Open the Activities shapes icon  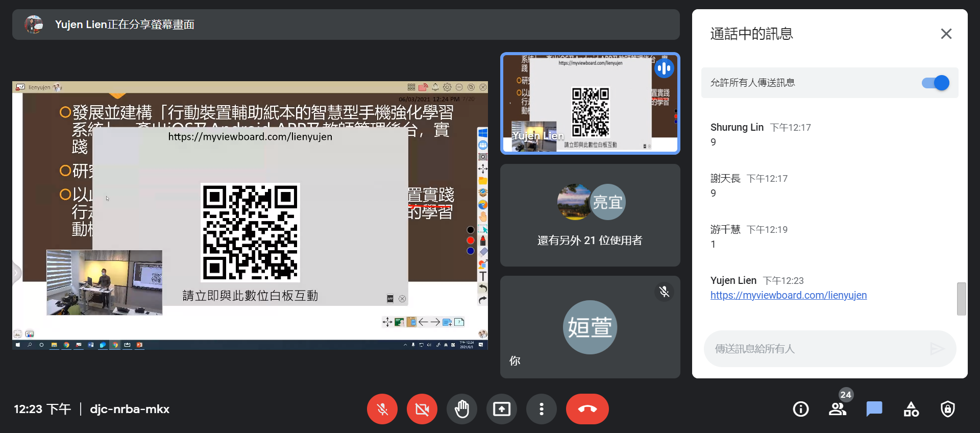911,409
